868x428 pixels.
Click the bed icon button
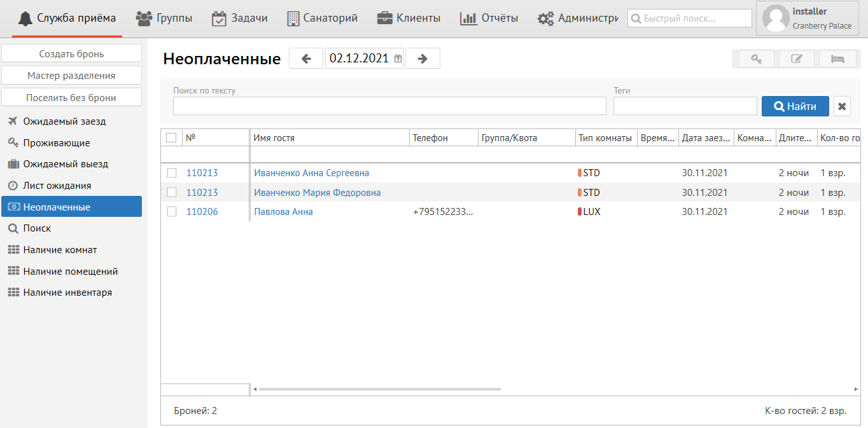837,59
